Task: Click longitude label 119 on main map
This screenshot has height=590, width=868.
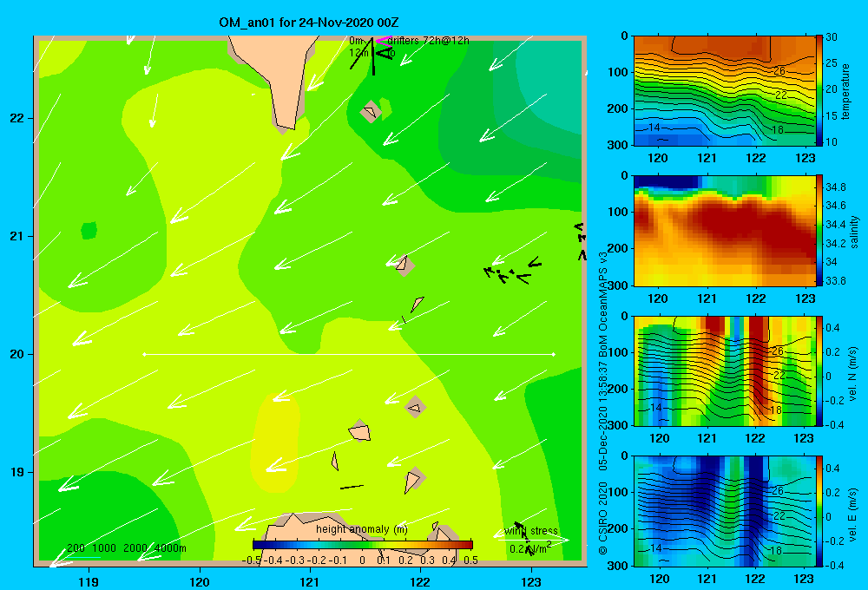Action: (89, 581)
